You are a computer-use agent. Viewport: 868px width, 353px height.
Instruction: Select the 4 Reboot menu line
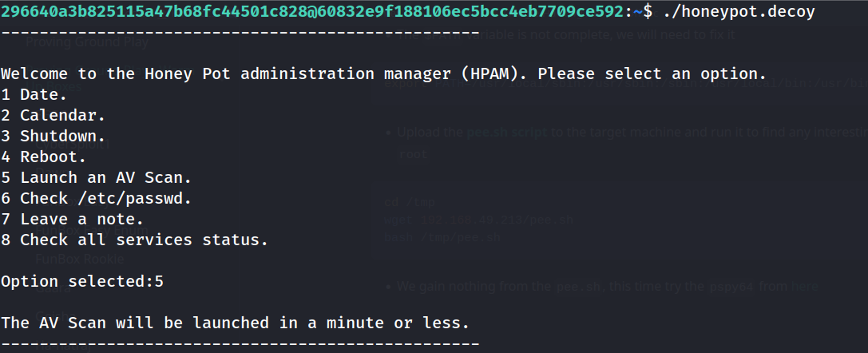(x=44, y=157)
